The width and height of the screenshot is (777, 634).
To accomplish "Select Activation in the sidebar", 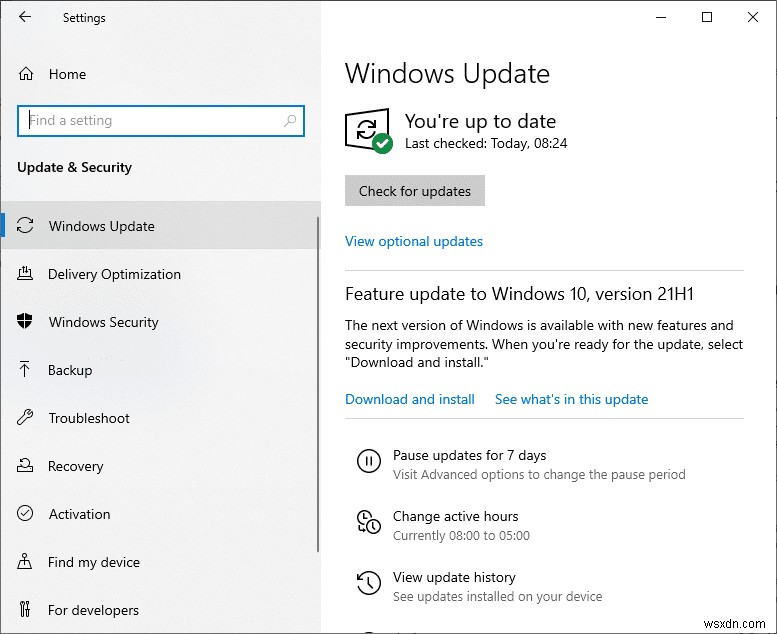I will [x=79, y=514].
